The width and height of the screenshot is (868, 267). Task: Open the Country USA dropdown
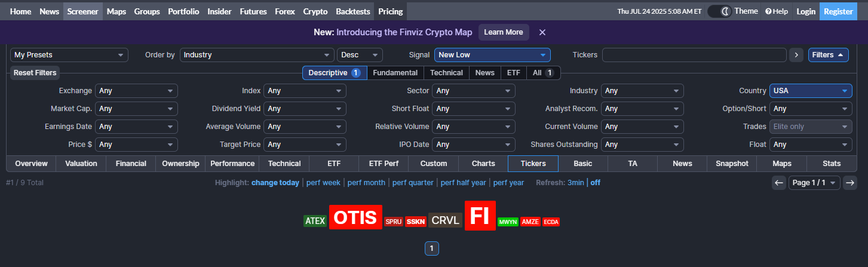coord(811,91)
